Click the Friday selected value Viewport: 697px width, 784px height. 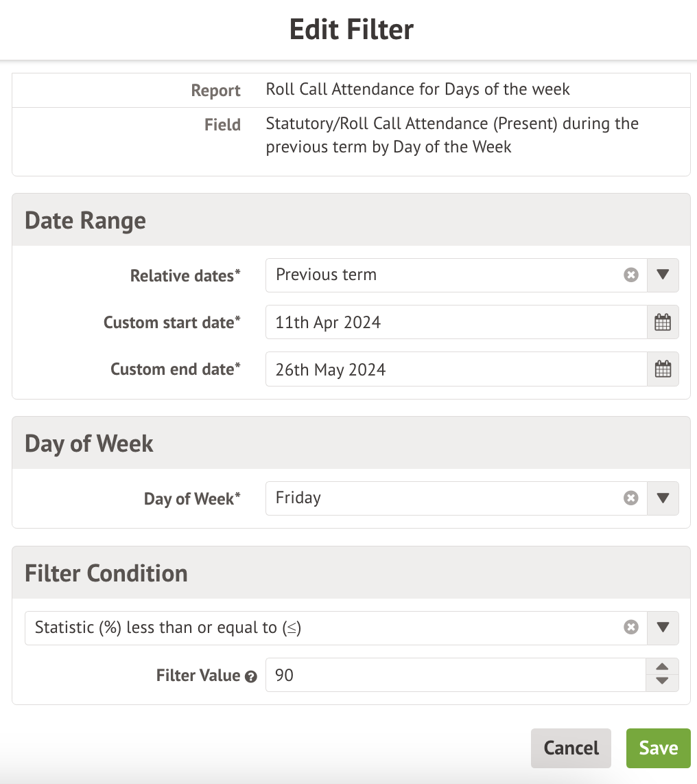(298, 498)
